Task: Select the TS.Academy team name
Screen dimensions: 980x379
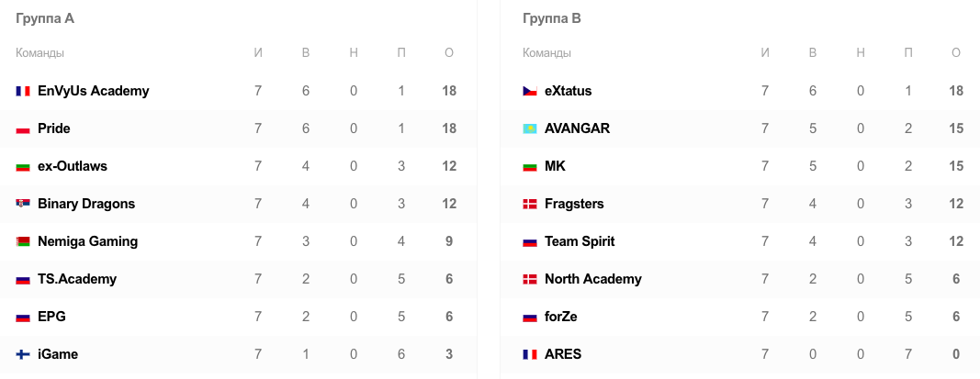Action: (x=77, y=279)
